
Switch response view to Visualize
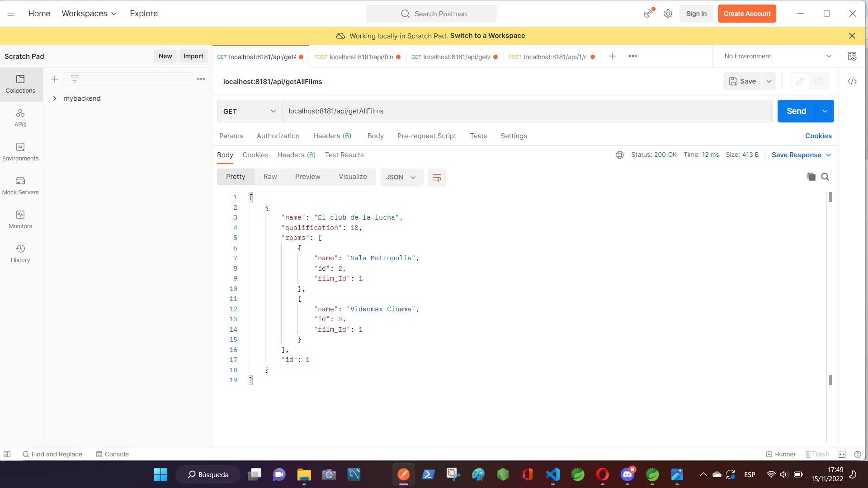point(353,177)
